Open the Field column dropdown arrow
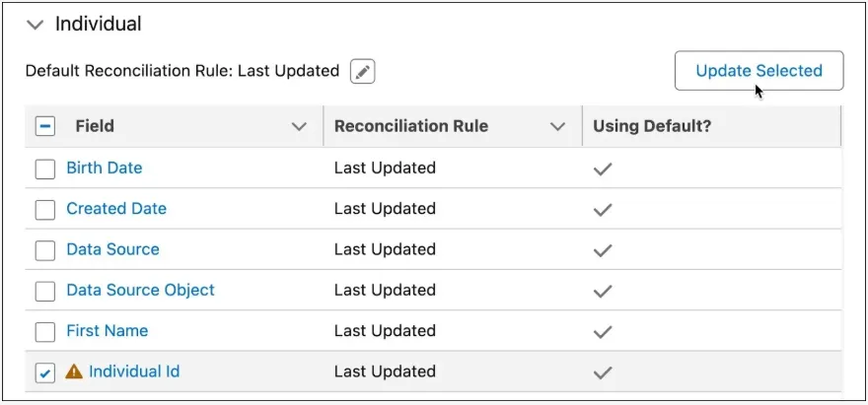 tap(299, 126)
